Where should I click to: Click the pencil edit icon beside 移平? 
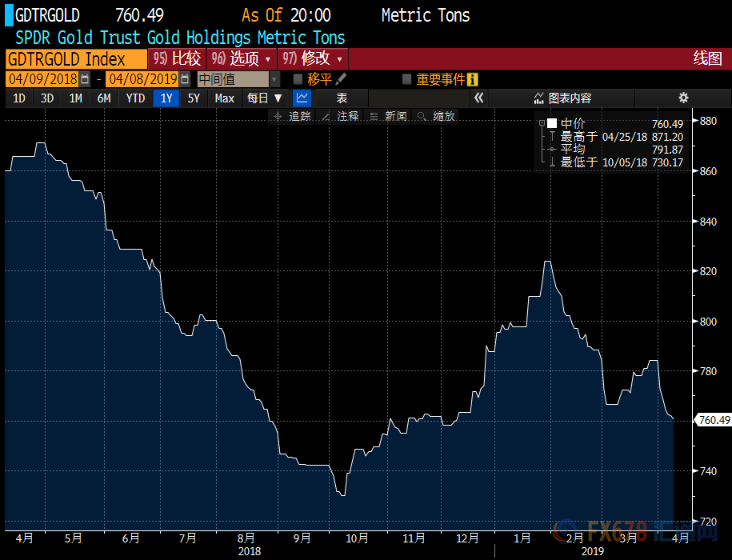[x=341, y=79]
